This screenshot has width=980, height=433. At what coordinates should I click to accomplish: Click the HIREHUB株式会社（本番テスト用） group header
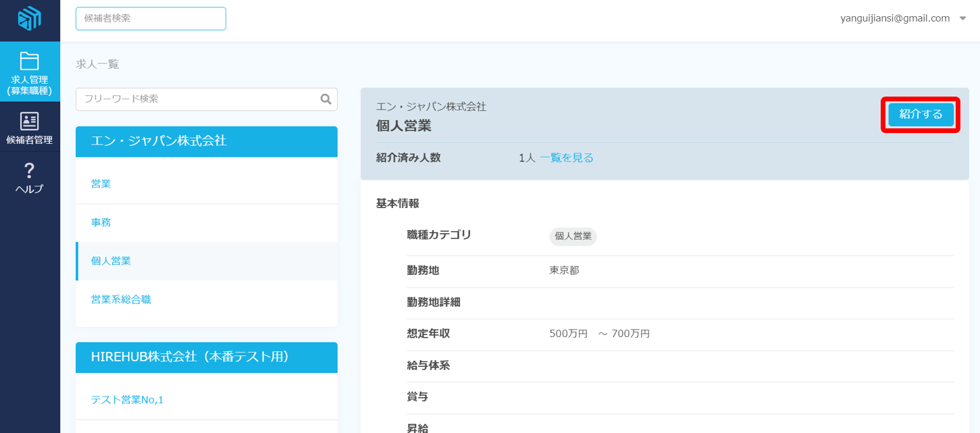(x=206, y=357)
